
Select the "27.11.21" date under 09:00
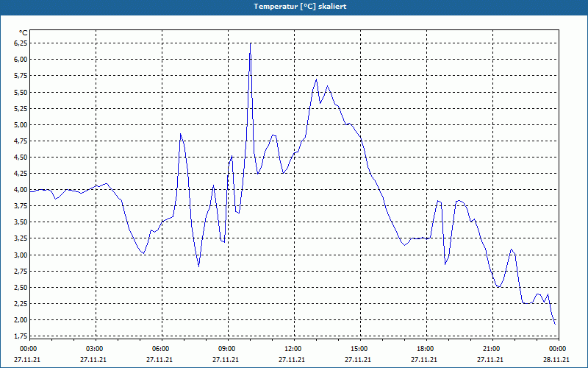point(226,359)
